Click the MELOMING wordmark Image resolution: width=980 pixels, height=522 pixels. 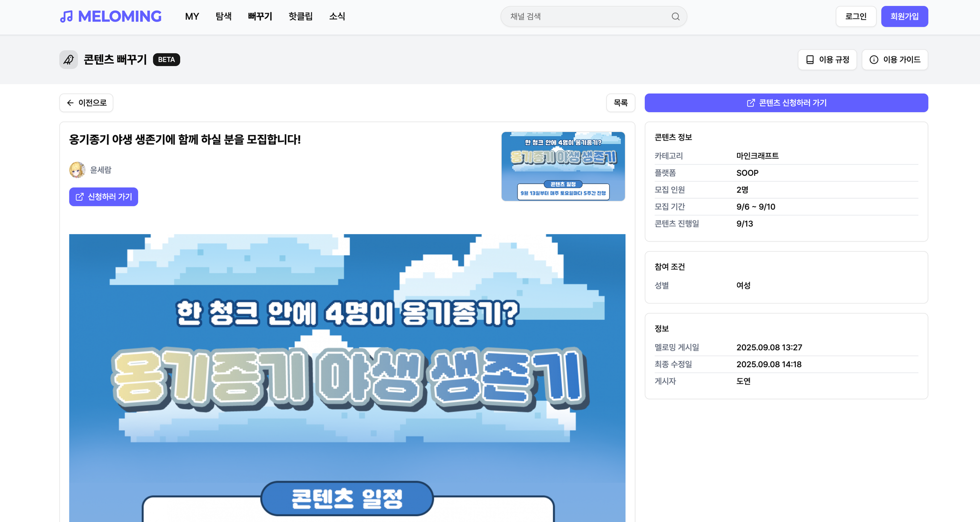(120, 17)
